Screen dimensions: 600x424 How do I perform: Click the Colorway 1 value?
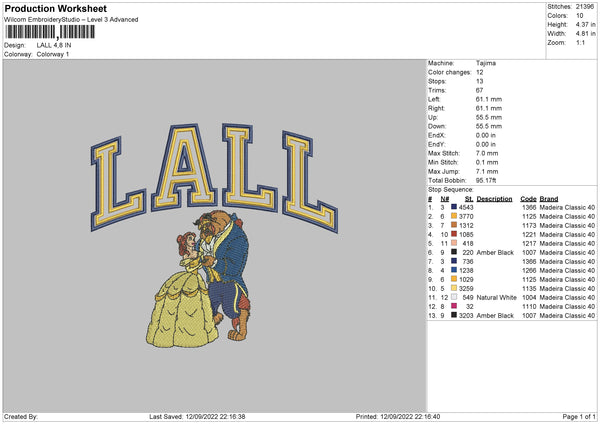pos(52,54)
